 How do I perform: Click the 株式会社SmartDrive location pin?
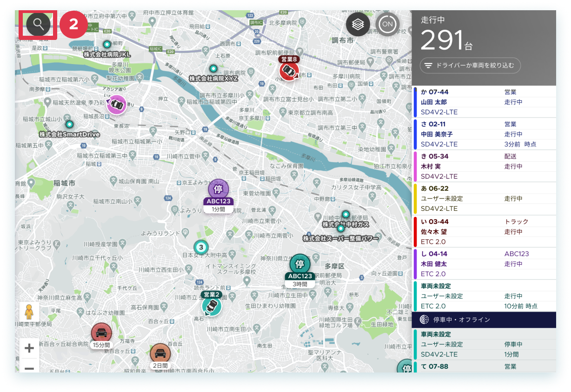tap(69, 124)
